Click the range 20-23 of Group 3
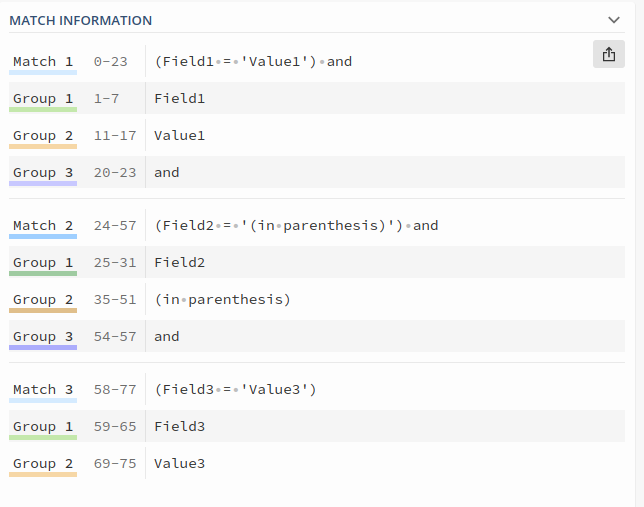This screenshot has height=507, width=644. [115, 173]
